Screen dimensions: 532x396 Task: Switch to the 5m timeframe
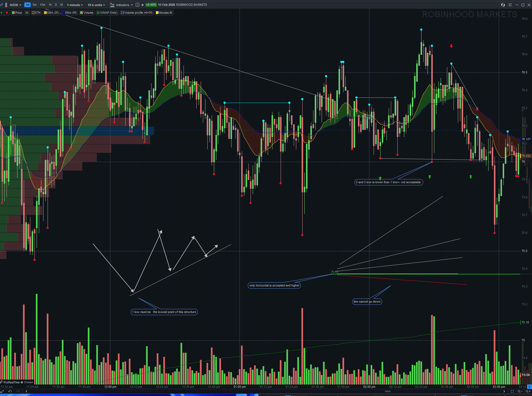point(34,5)
